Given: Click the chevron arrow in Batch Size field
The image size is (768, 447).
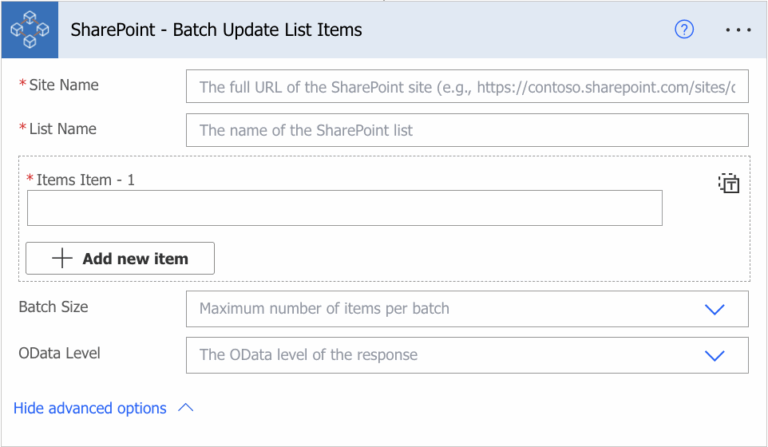Looking at the screenshot, I should pyautogui.click(x=714, y=309).
